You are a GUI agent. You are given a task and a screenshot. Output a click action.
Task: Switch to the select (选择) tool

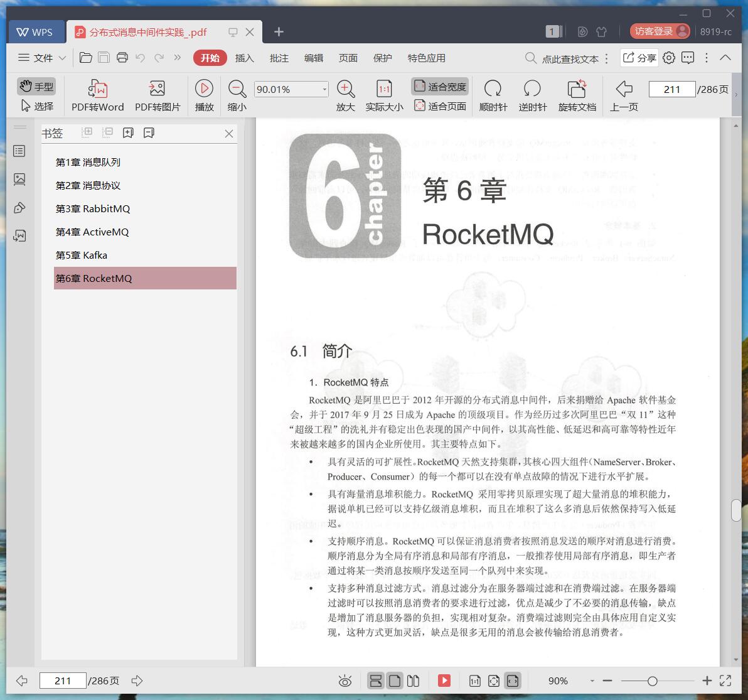[36, 106]
